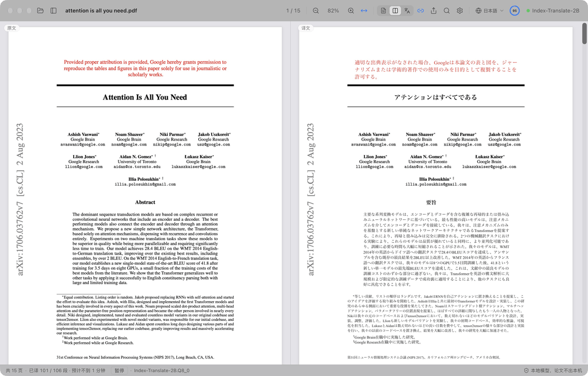
Task: Zoom in with the plus magnifier
Action: pos(351,11)
